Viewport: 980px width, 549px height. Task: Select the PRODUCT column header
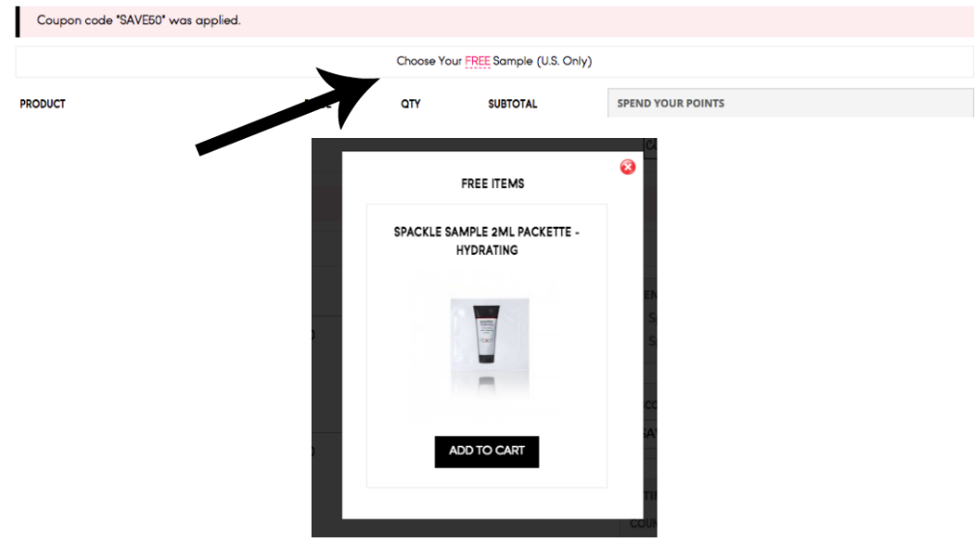pyautogui.click(x=42, y=103)
